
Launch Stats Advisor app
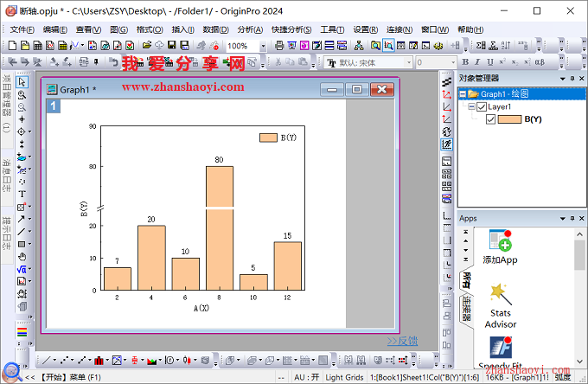(x=501, y=306)
